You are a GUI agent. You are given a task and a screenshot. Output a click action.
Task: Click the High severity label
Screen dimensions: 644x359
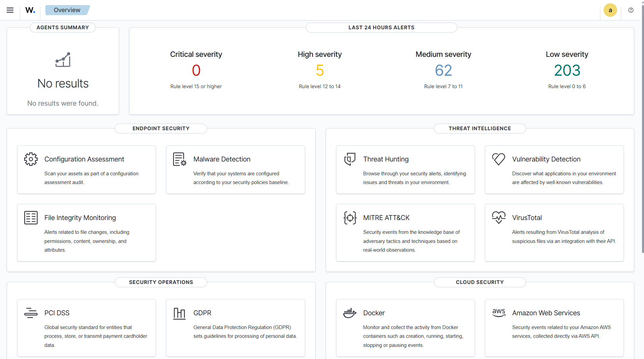[x=320, y=54]
